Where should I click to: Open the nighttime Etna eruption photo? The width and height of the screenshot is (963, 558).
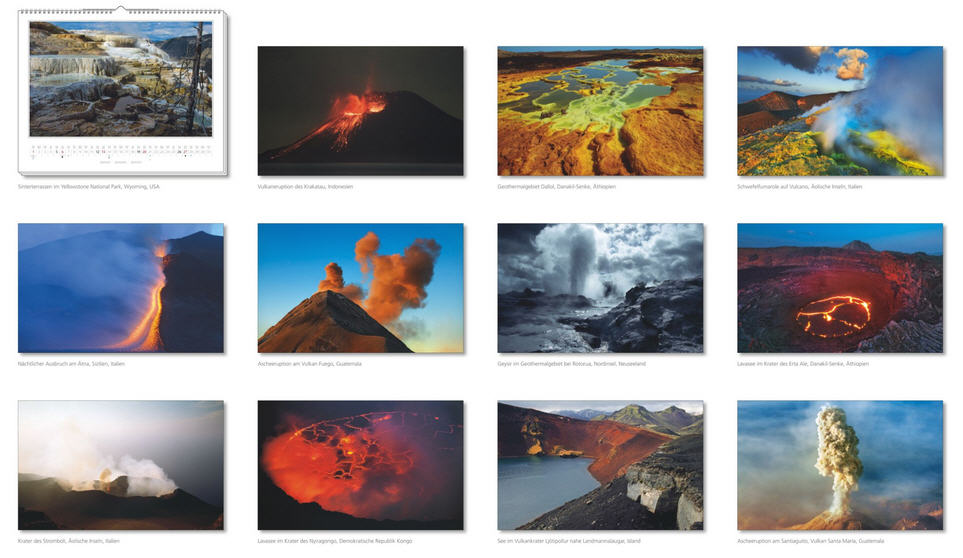(121, 288)
